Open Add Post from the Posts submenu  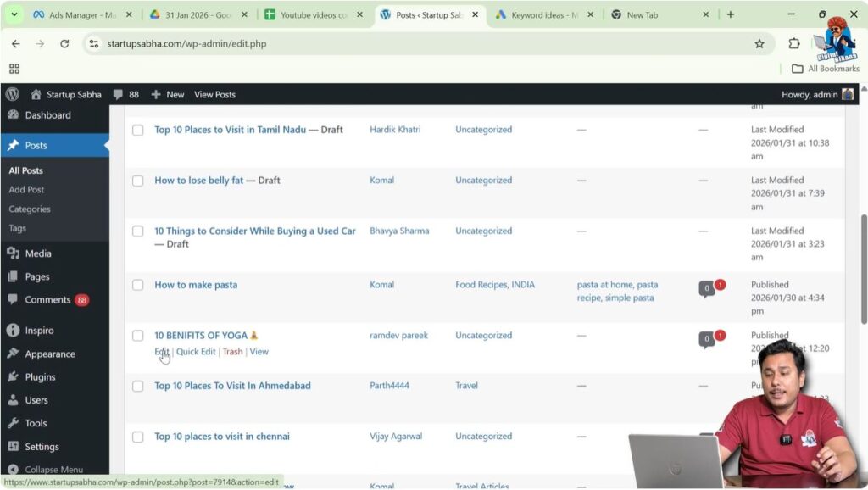pyautogui.click(x=26, y=189)
